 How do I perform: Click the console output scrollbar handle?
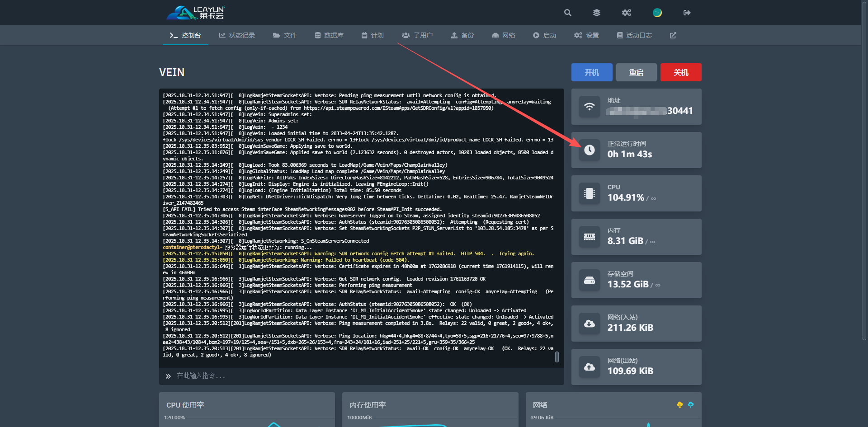click(x=557, y=357)
